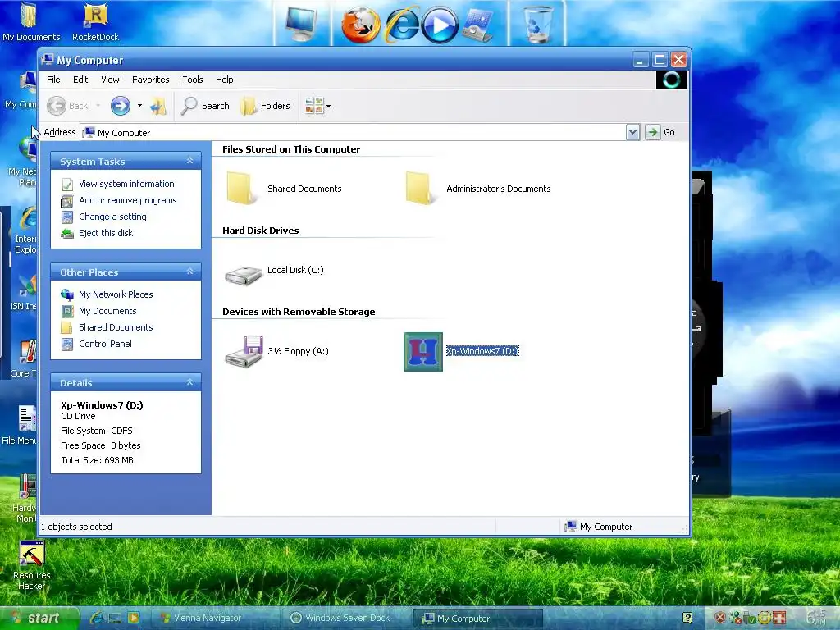Collapse the Details panel

(189, 382)
